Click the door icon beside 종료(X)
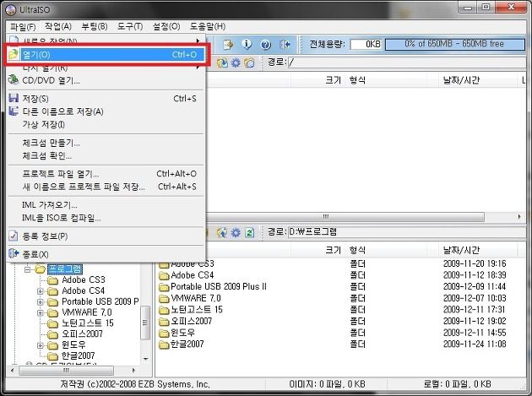Image resolution: width=532 pixels, height=396 pixels. (14, 253)
